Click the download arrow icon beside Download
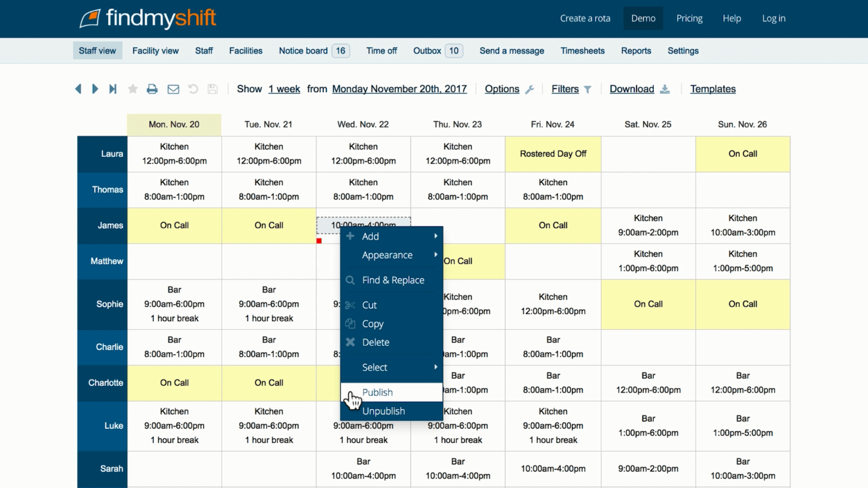Viewport: 868px width, 488px height. 665,89
